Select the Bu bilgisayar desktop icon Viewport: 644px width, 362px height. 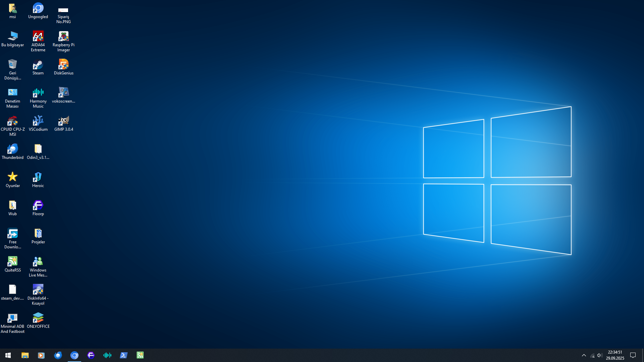12,39
